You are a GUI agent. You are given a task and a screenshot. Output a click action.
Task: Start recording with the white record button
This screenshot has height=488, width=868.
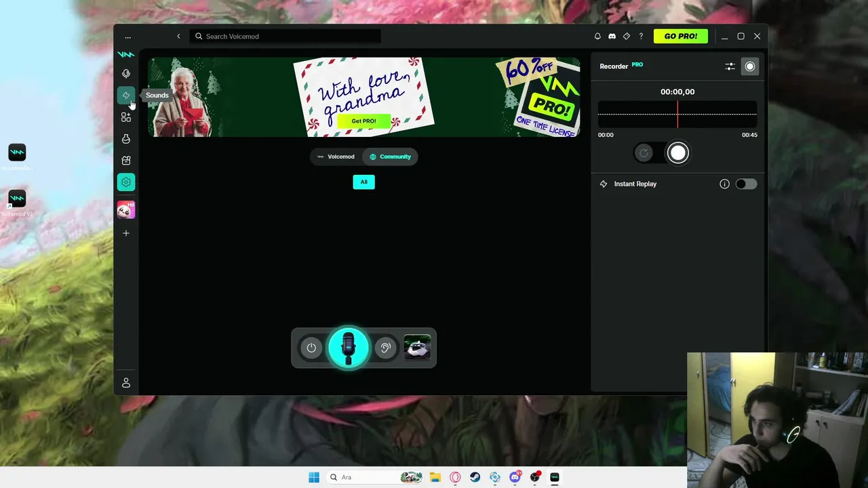[x=678, y=153]
